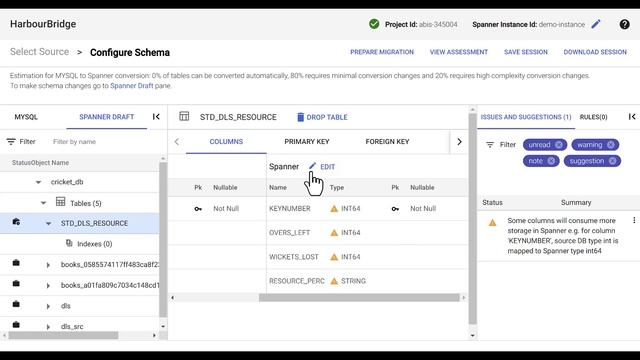Remove the warning filter chip
Image resolution: width=640 pixels, height=360 pixels.
[610, 144]
